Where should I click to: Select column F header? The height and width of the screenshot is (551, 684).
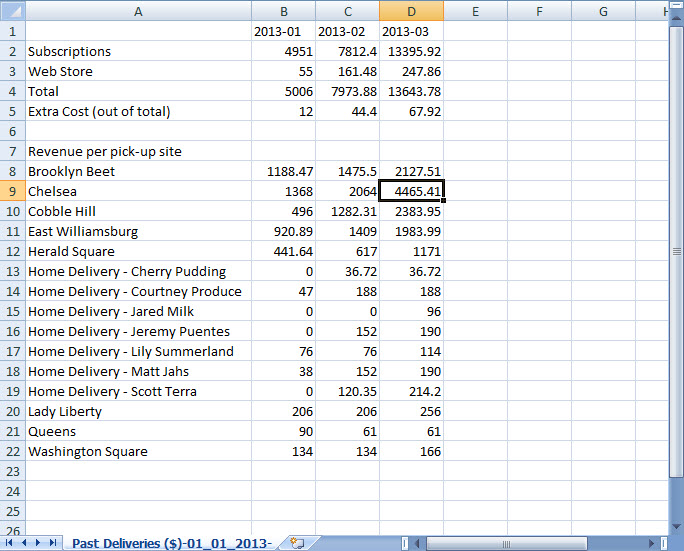pos(539,11)
